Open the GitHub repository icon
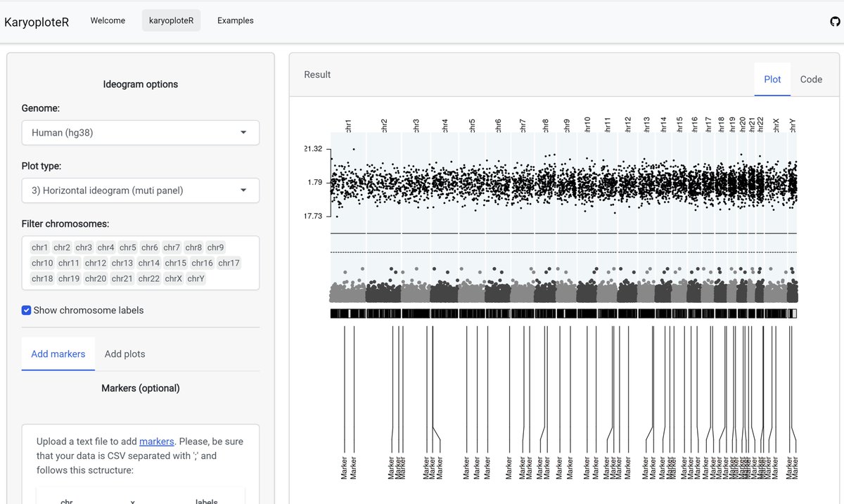This screenshot has width=844, height=504. click(835, 21)
